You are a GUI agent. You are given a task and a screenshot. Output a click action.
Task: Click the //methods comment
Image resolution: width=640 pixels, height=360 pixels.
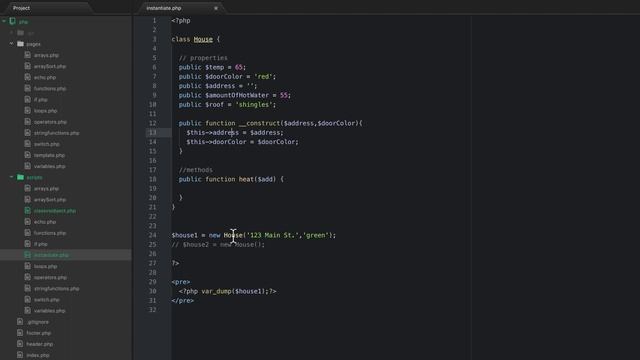coord(196,170)
